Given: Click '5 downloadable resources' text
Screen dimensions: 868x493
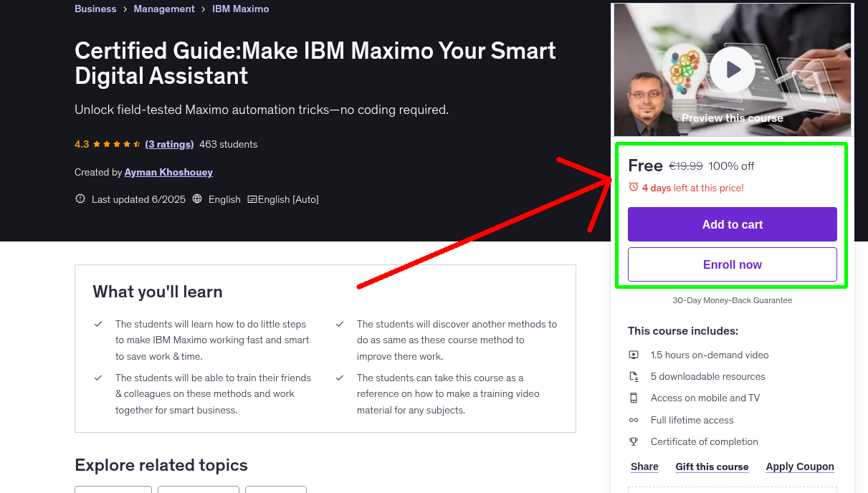Looking at the screenshot, I should click(x=708, y=376).
